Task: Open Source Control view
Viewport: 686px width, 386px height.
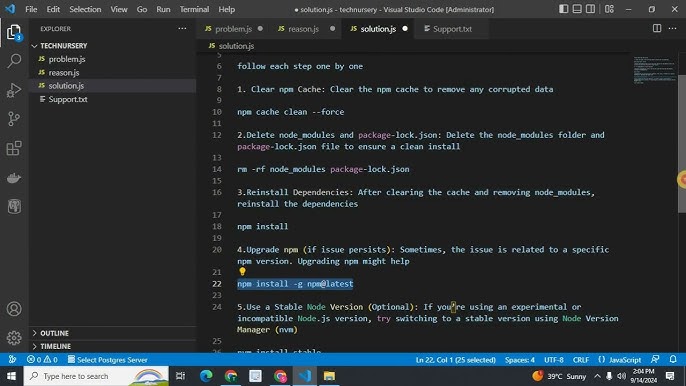Action: (x=14, y=119)
